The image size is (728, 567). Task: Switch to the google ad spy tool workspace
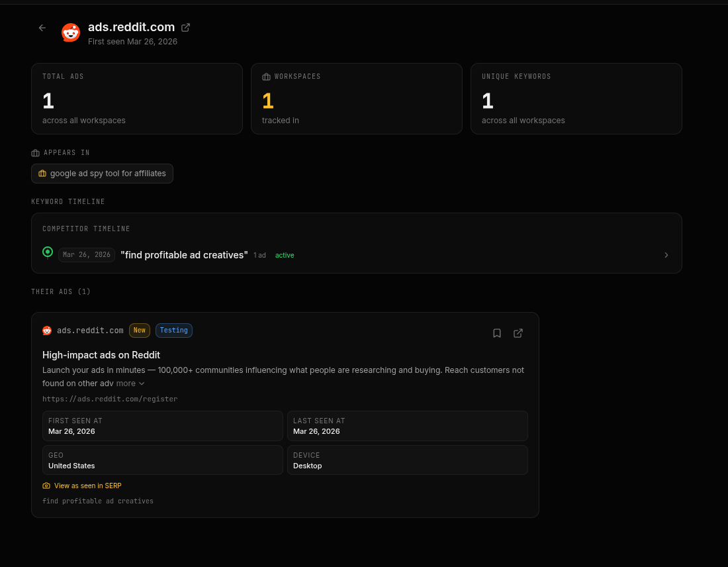click(x=102, y=173)
